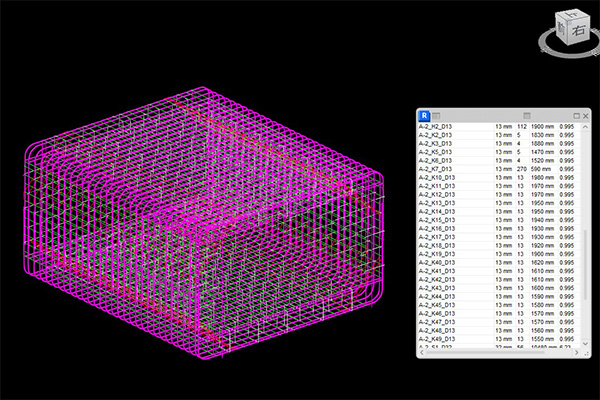Click the scroll down arrow in schedule
Viewport: 600px width, 400px height.
coord(585,343)
